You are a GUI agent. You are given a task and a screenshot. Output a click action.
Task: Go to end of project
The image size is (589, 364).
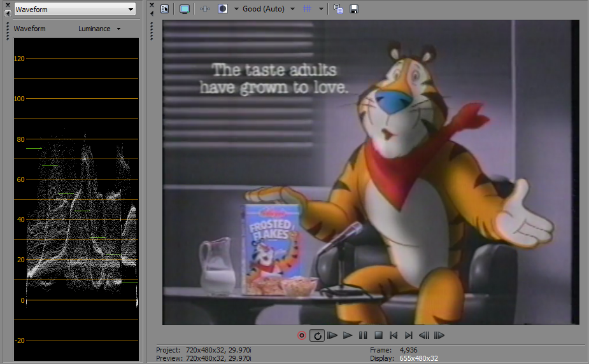pos(409,335)
